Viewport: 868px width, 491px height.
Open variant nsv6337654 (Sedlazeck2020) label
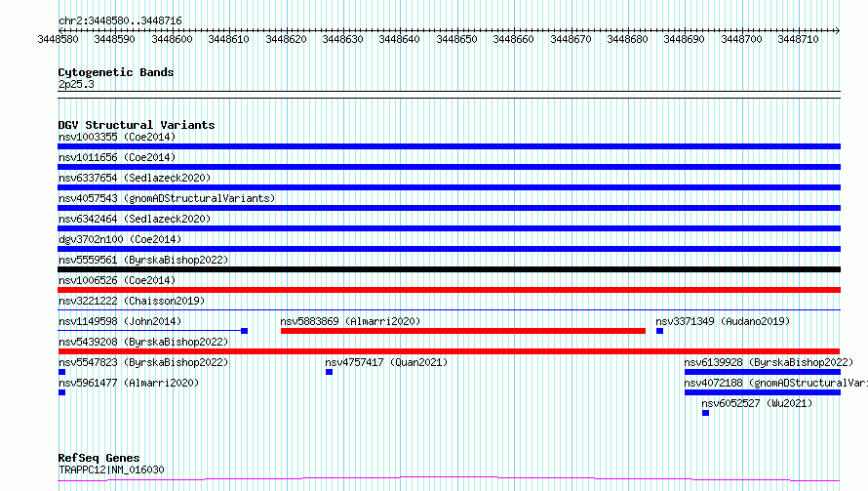tap(135, 178)
